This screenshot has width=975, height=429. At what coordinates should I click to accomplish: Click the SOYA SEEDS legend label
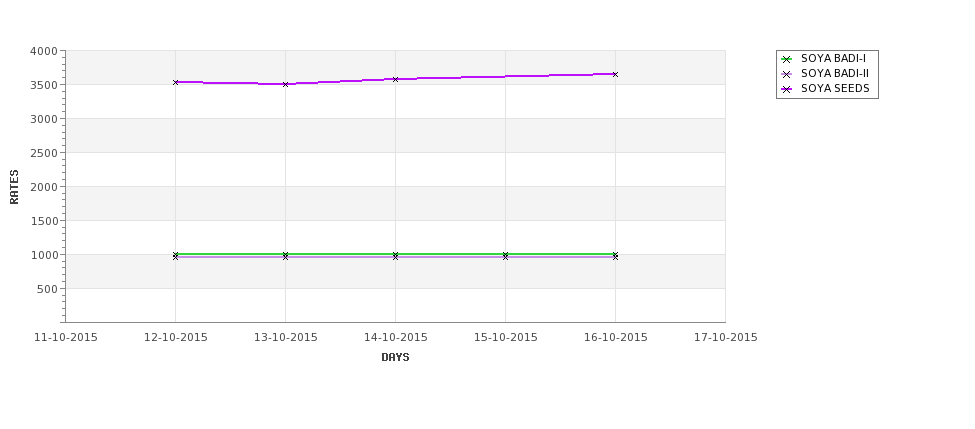pos(835,89)
